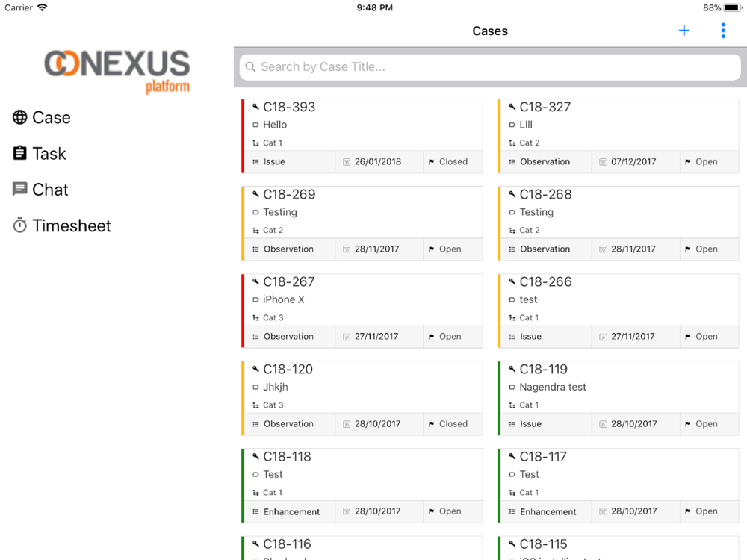Go to the Timesheet section
Screen dimensions: 747x560
tap(72, 225)
